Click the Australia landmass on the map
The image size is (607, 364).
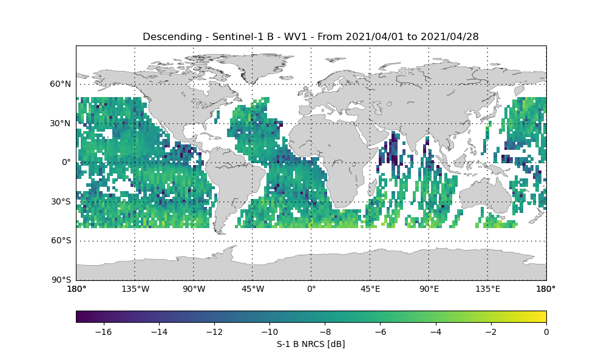484,196
